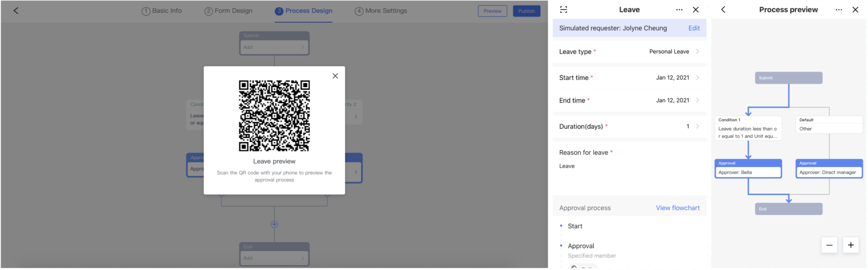Close the Leave preview QR code dialog
868x270 pixels.
[x=335, y=76]
